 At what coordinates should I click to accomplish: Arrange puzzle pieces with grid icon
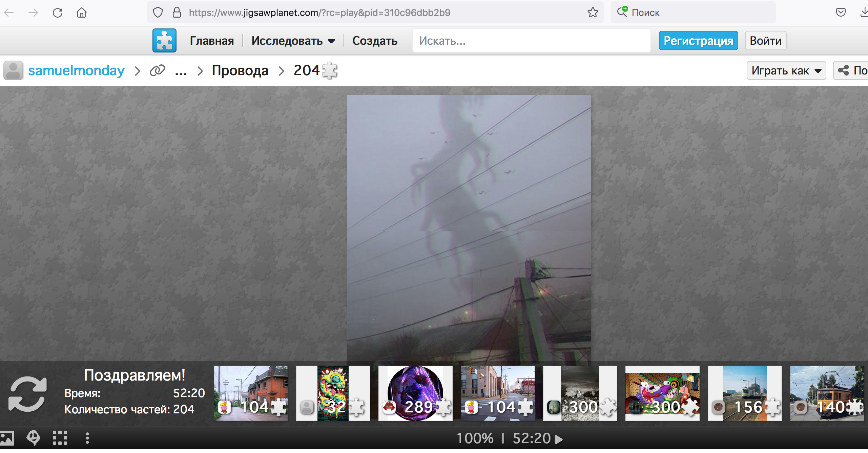coord(60,438)
